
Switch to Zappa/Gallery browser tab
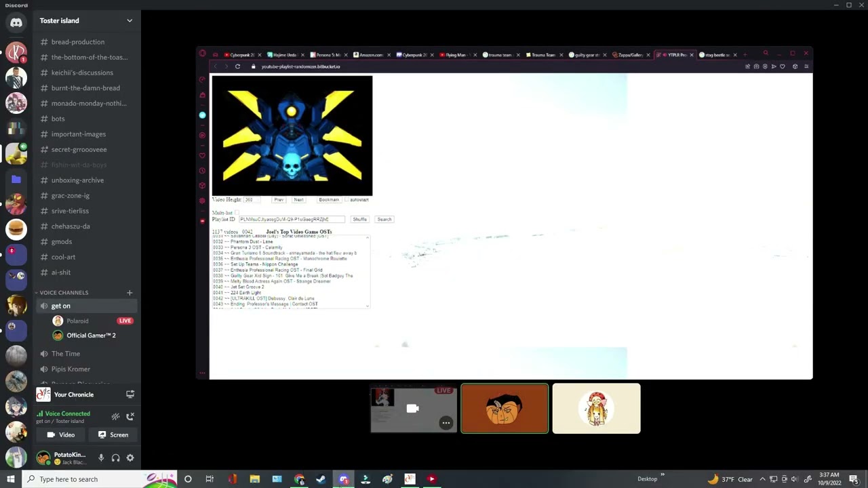point(630,55)
